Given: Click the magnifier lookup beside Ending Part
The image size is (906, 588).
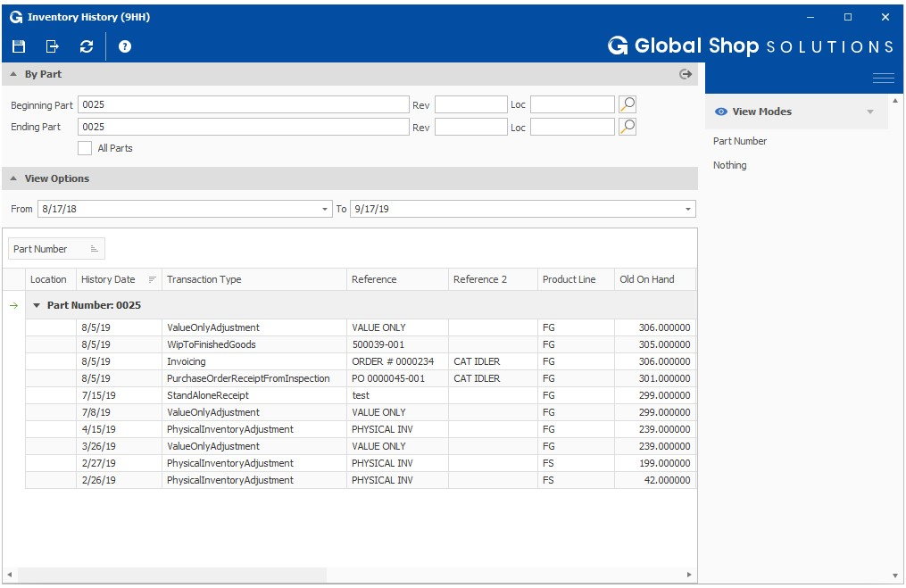Looking at the screenshot, I should [628, 127].
